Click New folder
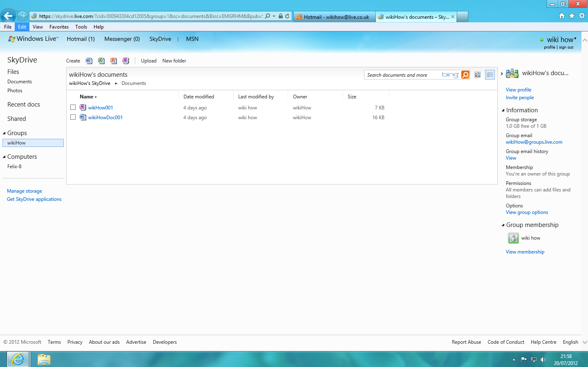The height and width of the screenshot is (367, 588). point(174,61)
